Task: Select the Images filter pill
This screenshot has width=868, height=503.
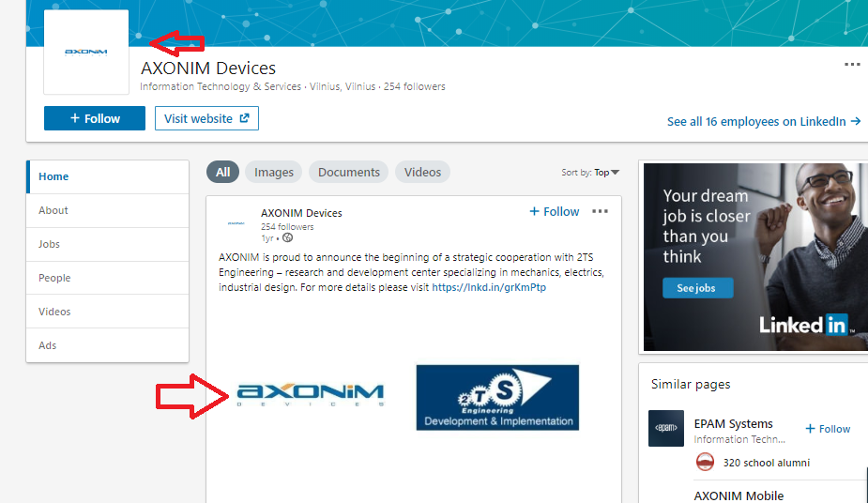Action: pos(274,173)
